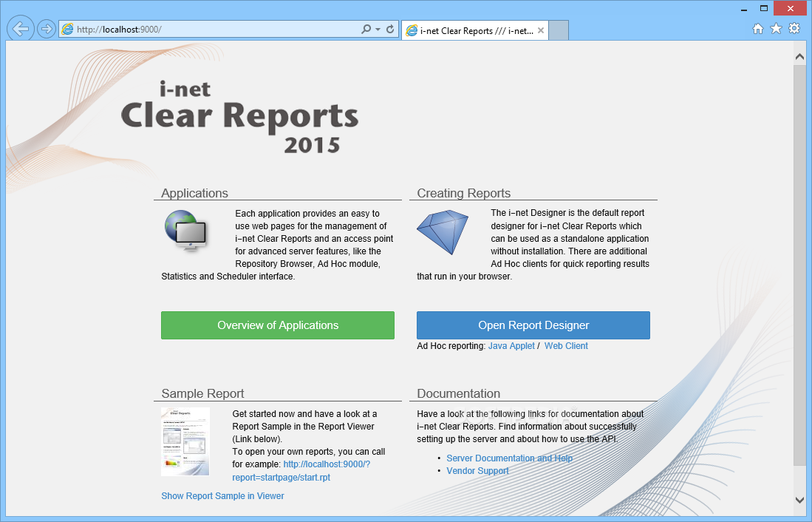Open Overview of Applications
Screen dimensions: 812x522
[278, 325]
